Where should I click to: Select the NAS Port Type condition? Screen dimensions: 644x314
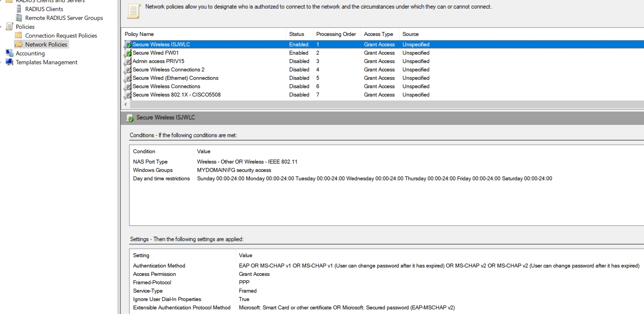(150, 162)
